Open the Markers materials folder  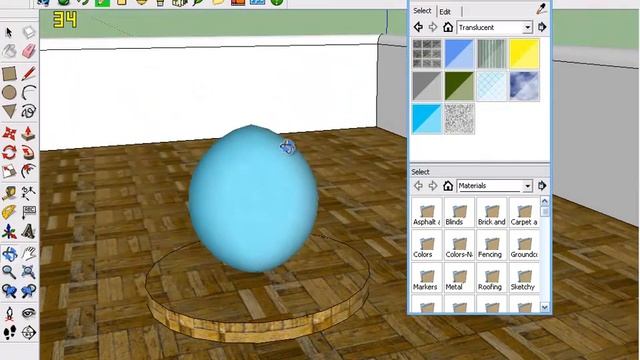pyautogui.click(x=427, y=278)
